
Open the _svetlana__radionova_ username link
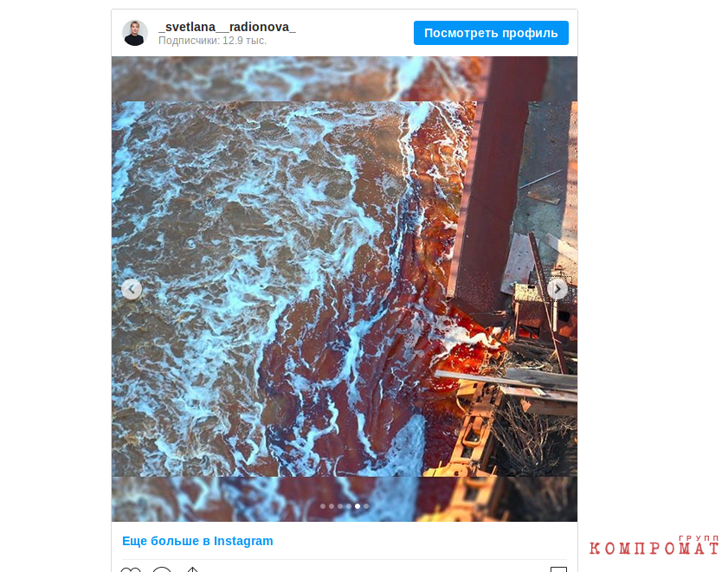tap(227, 27)
